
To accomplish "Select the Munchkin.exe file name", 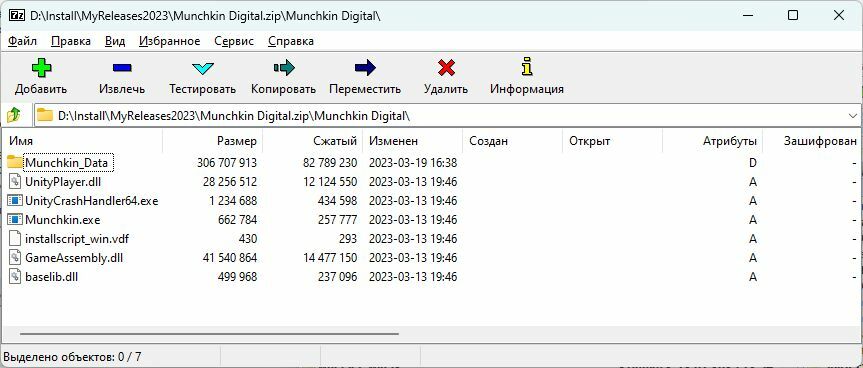I will 63,220.
